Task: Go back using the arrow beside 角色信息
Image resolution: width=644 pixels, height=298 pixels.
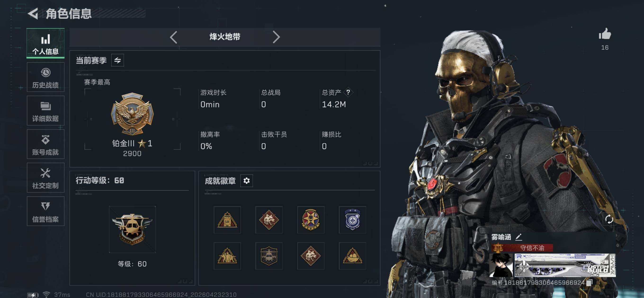Action: pos(33,13)
